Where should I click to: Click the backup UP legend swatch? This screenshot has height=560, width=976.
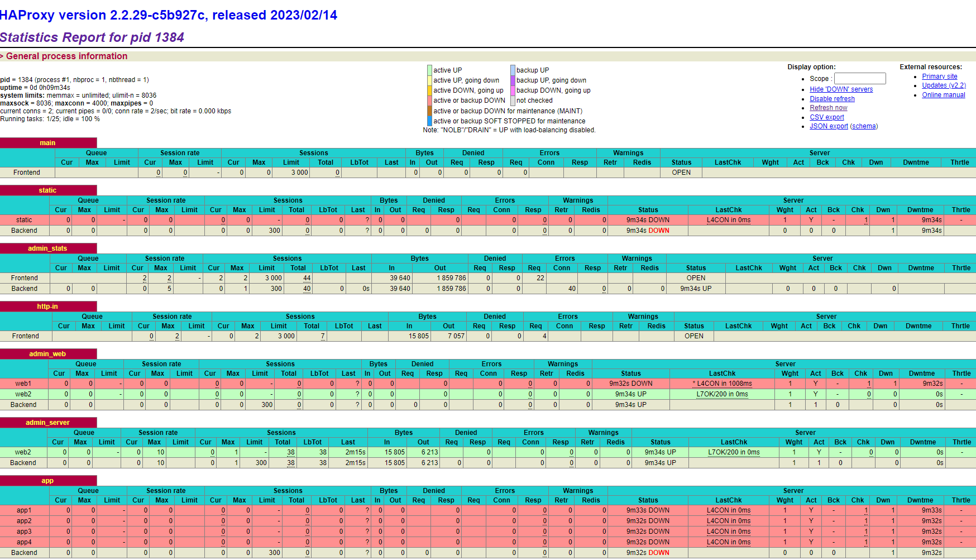(513, 70)
